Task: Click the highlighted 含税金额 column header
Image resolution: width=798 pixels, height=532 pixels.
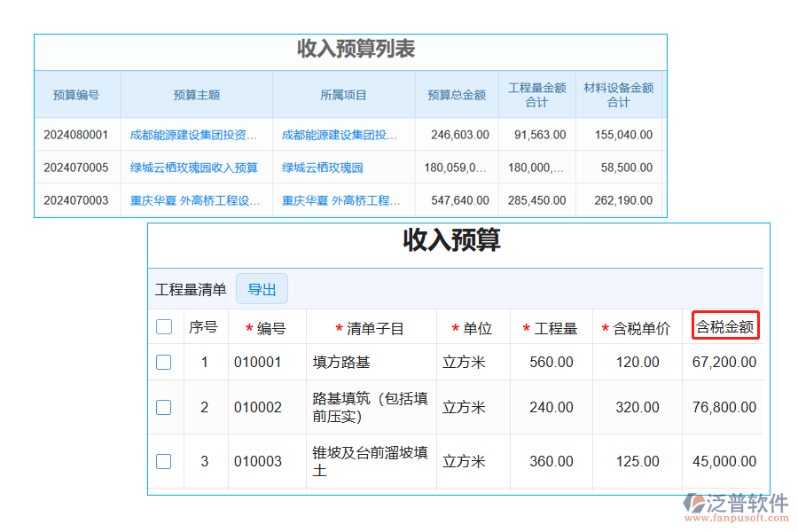Action: pos(723,325)
